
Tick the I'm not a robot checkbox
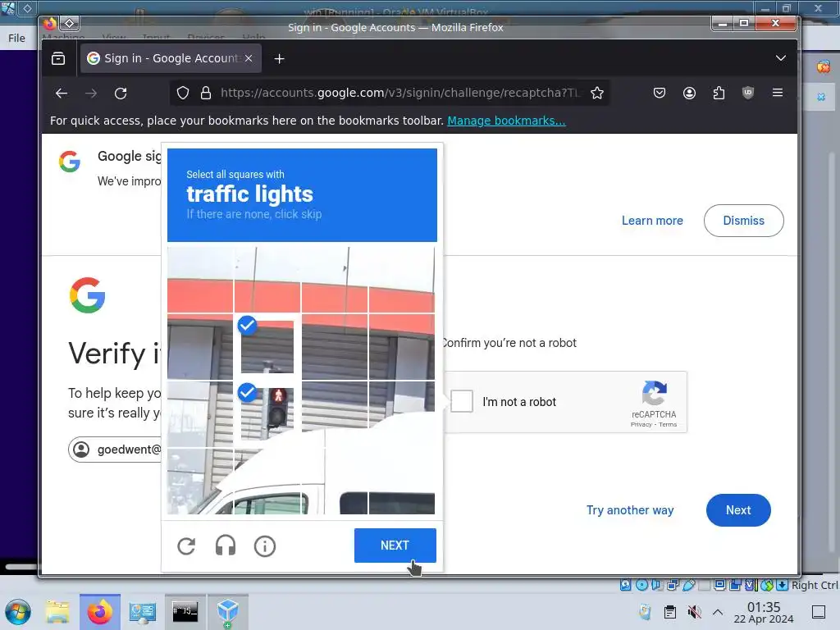tap(462, 401)
